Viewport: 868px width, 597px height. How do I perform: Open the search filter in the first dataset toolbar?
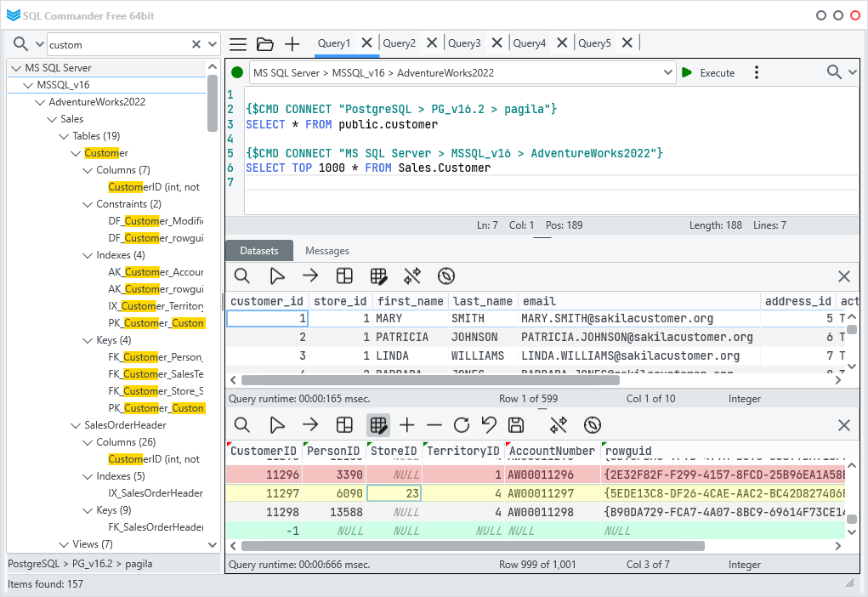point(242,276)
